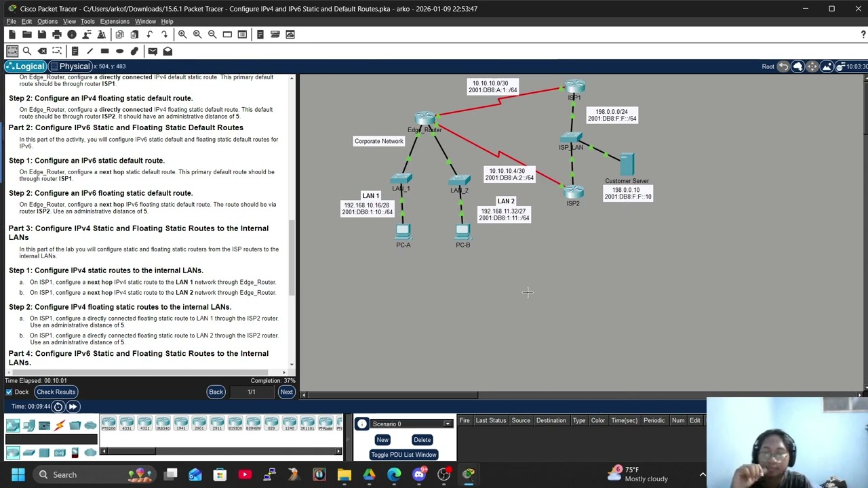Open the Activity Wizard icon
This screenshot has height=488, width=868.
[101, 34]
